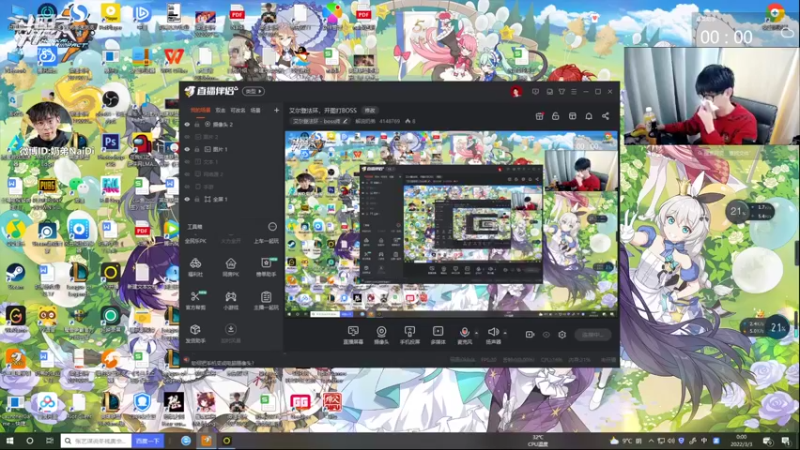Click the share icon in the header row
Viewport: 800px width, 450px height.
605,116
